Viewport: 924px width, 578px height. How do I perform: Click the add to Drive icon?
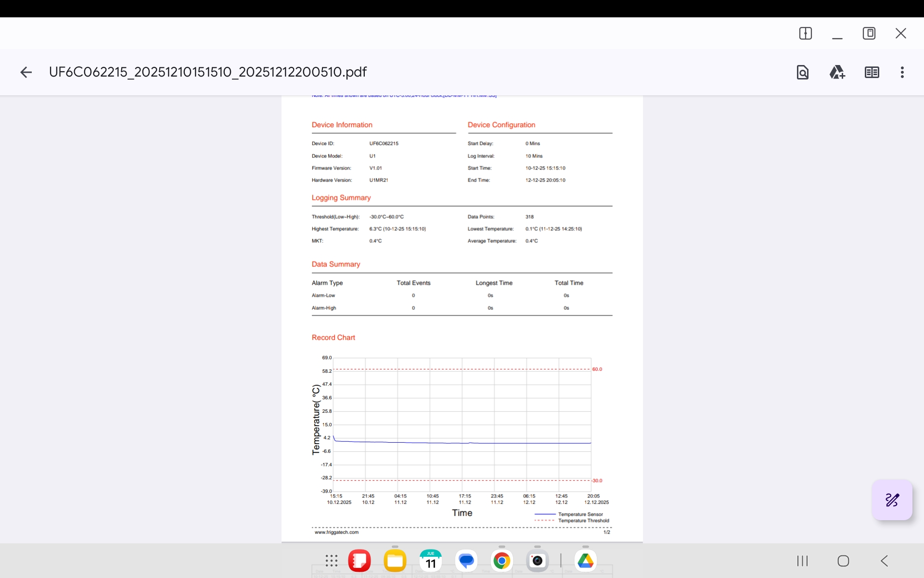click(837, 72)
